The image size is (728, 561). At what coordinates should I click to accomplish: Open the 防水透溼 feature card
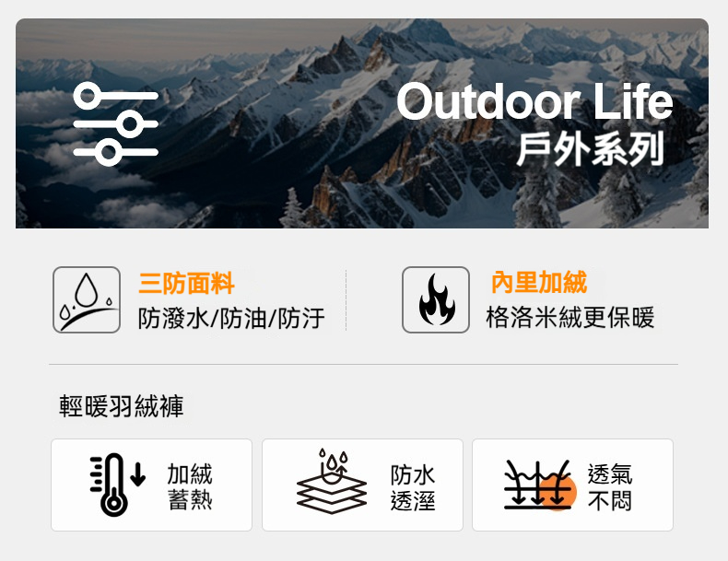(362, 485)
